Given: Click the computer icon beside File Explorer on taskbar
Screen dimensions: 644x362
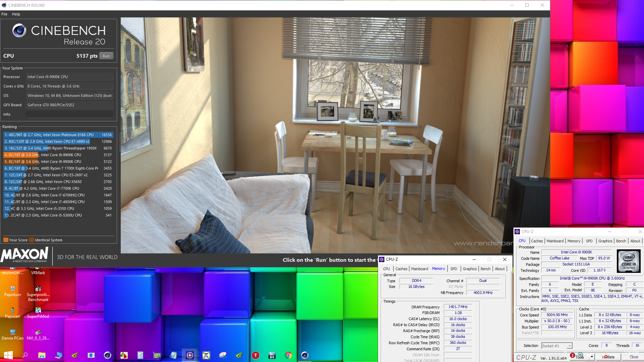Looking at the screenshot, I should pos(58,355).
